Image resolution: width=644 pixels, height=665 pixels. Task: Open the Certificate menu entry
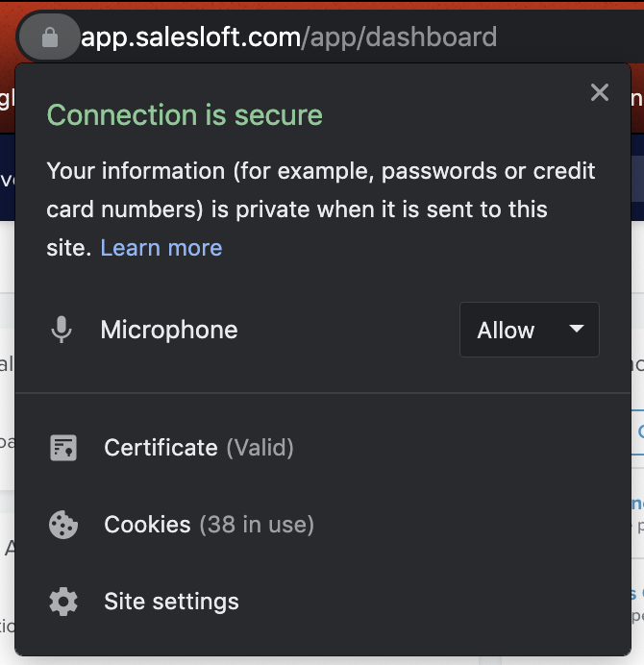161,448
